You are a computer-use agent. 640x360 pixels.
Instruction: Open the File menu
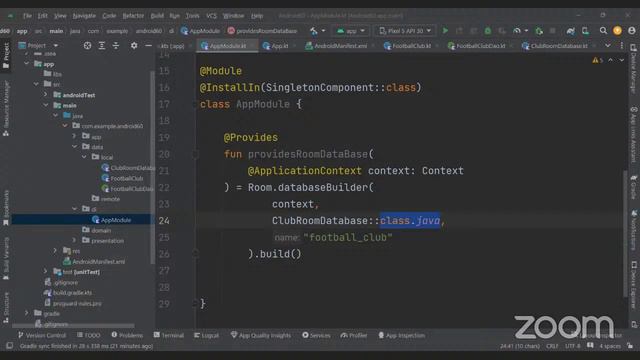(x=27, y=16)
